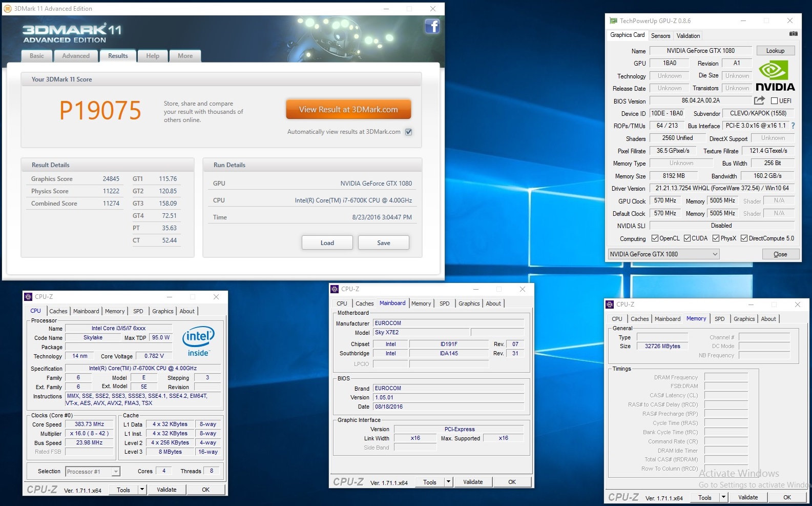Switch to the Advanced tab in 3DMark

[76, 56]
